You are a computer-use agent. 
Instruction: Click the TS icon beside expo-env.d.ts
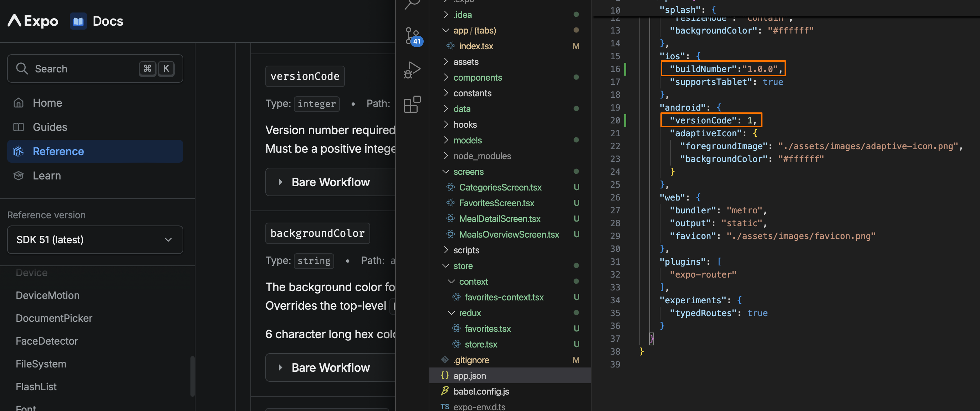(445, 406)
